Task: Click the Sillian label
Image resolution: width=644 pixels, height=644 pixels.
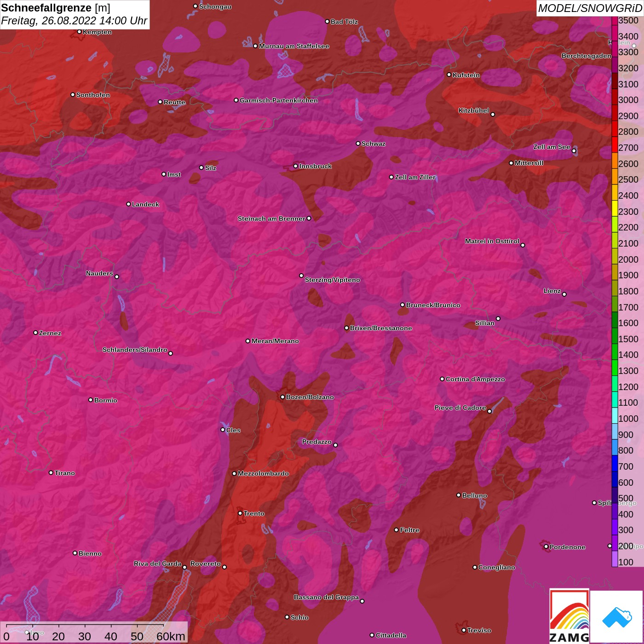Action: click(485, 323)
